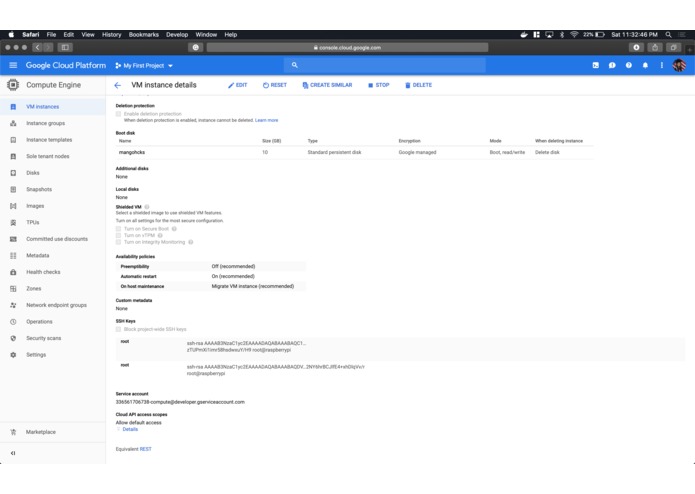Viewport: 695px width, 494px height.
Task: Open the Safari menu
Action: (x=31, y=35)
